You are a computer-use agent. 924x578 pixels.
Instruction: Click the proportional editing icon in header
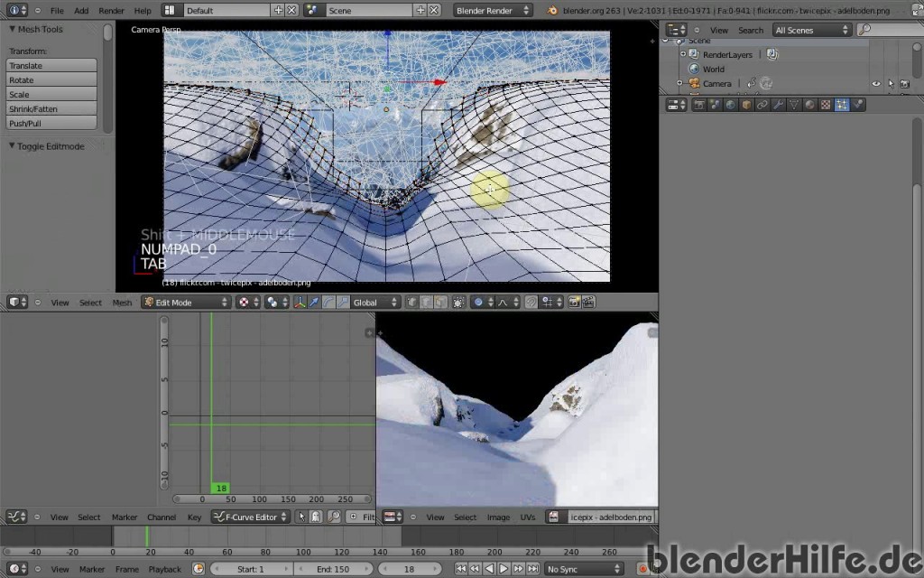click(x=478, y=302)
